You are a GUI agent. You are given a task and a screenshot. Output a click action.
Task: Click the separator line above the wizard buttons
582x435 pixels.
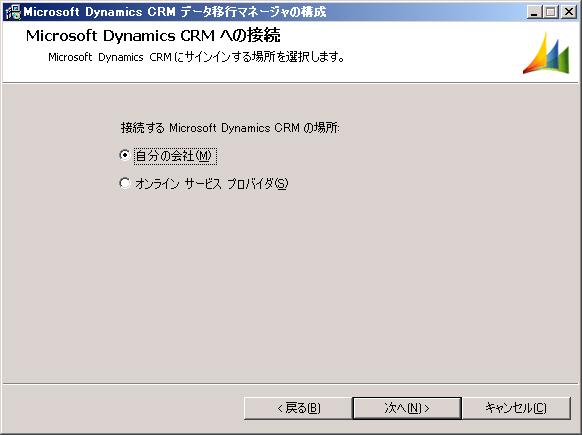pyautogui.click(x=290, y=383)
